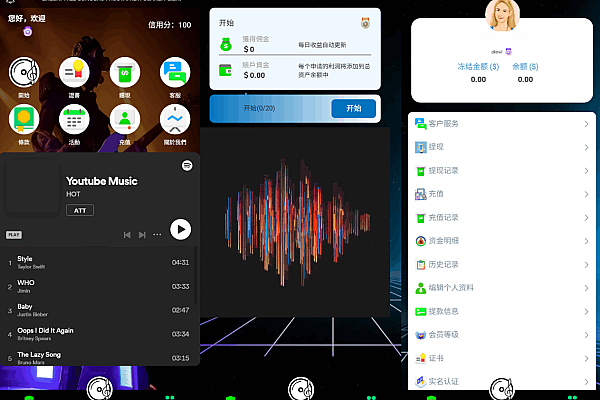Open the 提現 green cash withdrawal icon on home grid

[125, 72]
